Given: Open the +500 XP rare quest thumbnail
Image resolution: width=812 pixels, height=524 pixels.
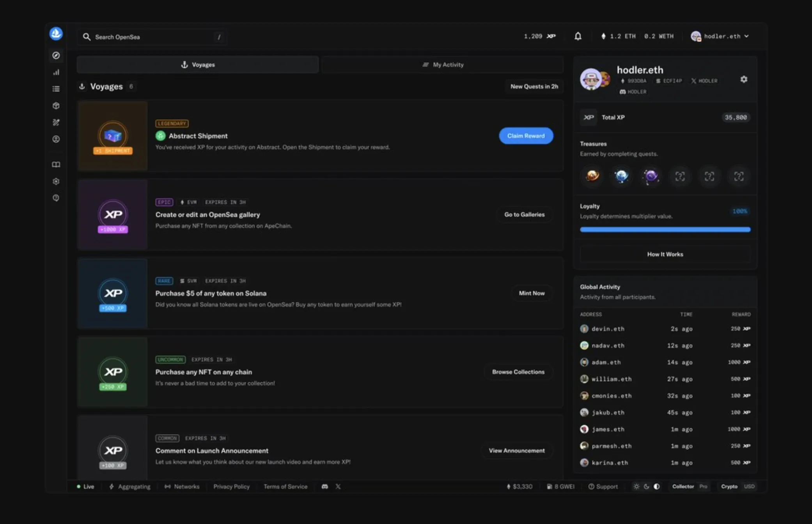Looking at the screenshot, I should click(x=113, y=293).
